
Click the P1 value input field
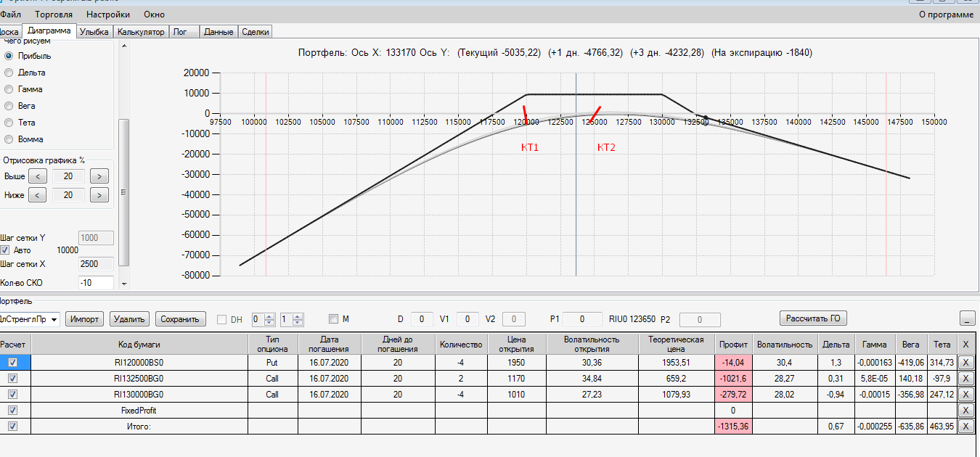(581, 319)
